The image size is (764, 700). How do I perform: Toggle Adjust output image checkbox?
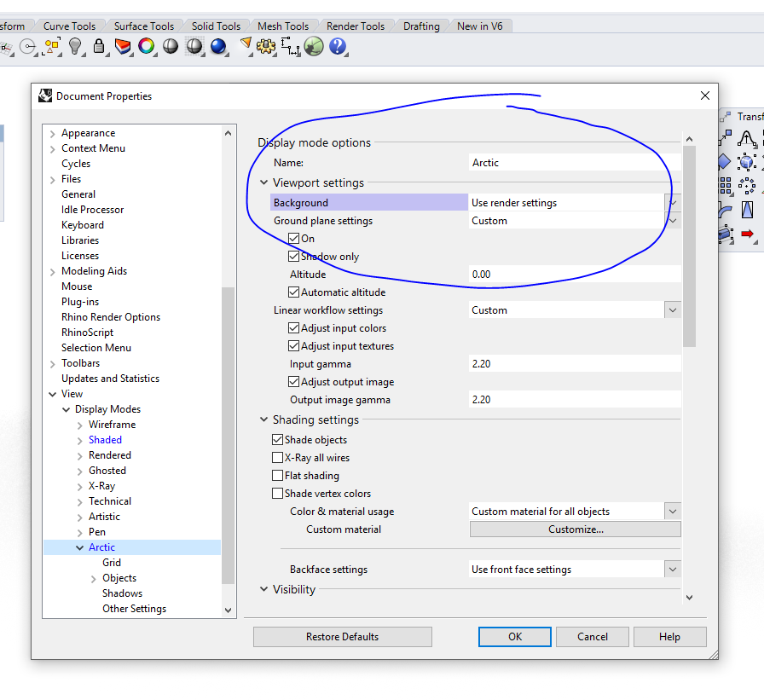click(293, 382)
